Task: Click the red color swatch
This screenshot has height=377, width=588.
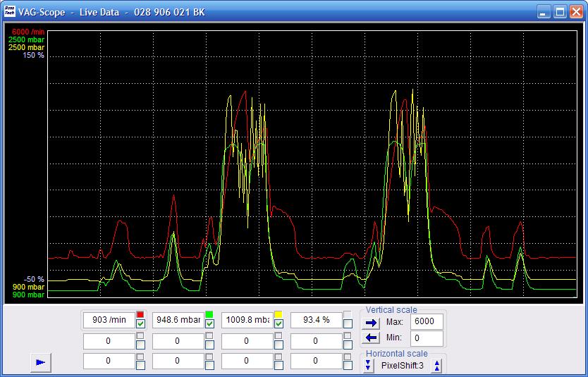Action: click(140, 314)
